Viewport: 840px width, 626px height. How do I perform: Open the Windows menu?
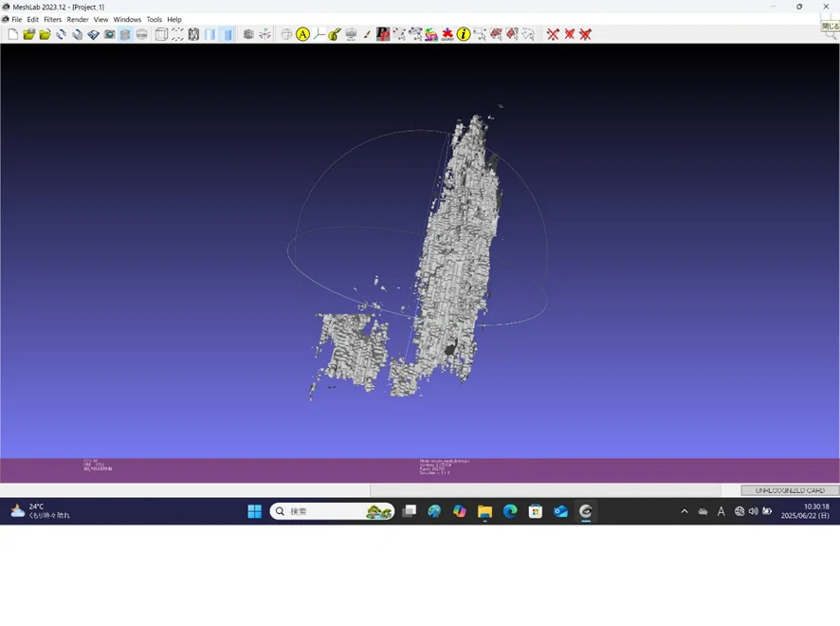127,19
